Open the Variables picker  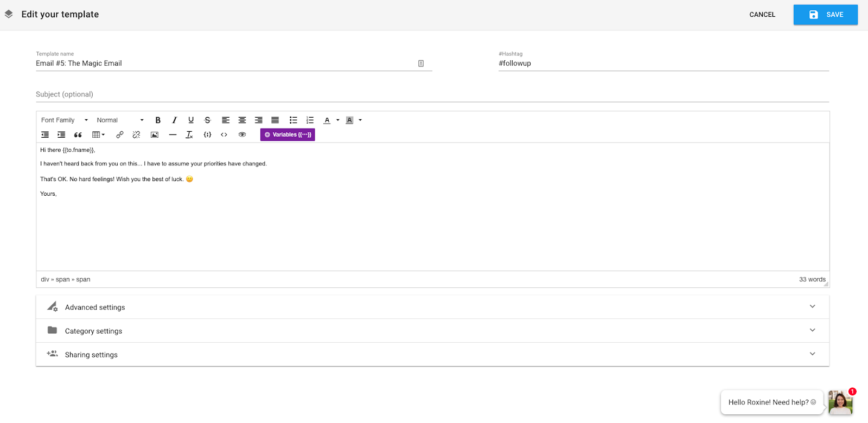coord(288,134)
